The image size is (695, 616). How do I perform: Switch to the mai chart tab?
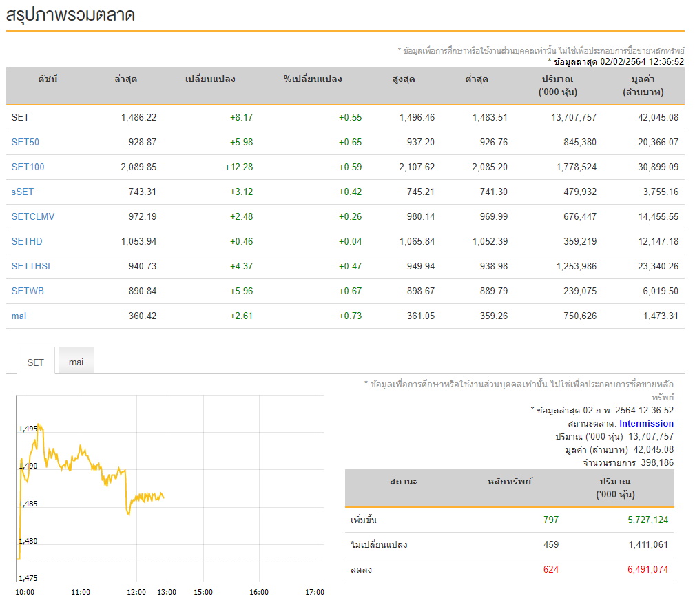(76, 362)
